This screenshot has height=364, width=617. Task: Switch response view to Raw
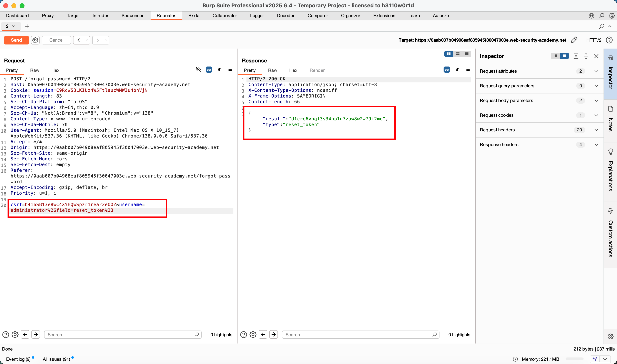pyautogui.click(x=272, y=70)
